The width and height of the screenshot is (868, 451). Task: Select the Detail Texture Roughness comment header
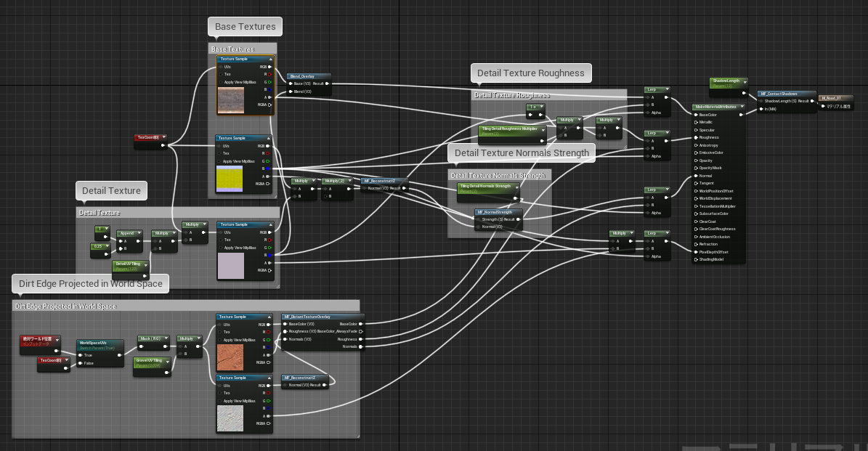coord(548,95)
